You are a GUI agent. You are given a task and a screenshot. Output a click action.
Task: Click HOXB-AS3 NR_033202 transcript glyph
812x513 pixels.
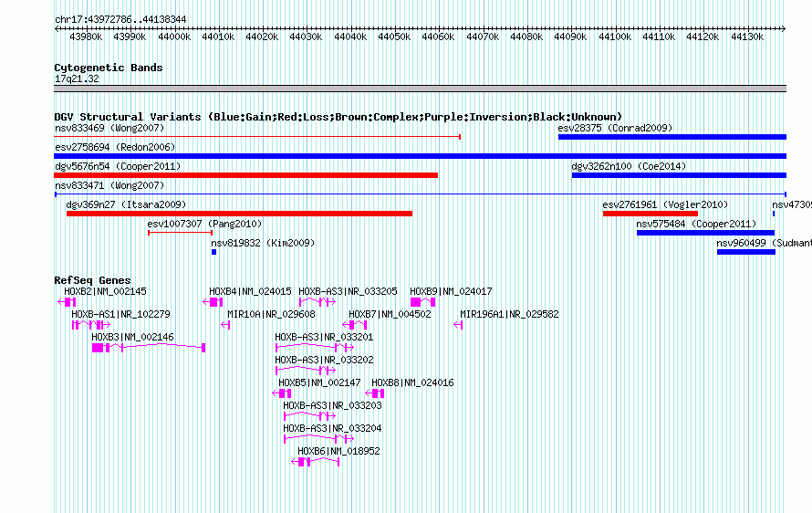(306, 371)
